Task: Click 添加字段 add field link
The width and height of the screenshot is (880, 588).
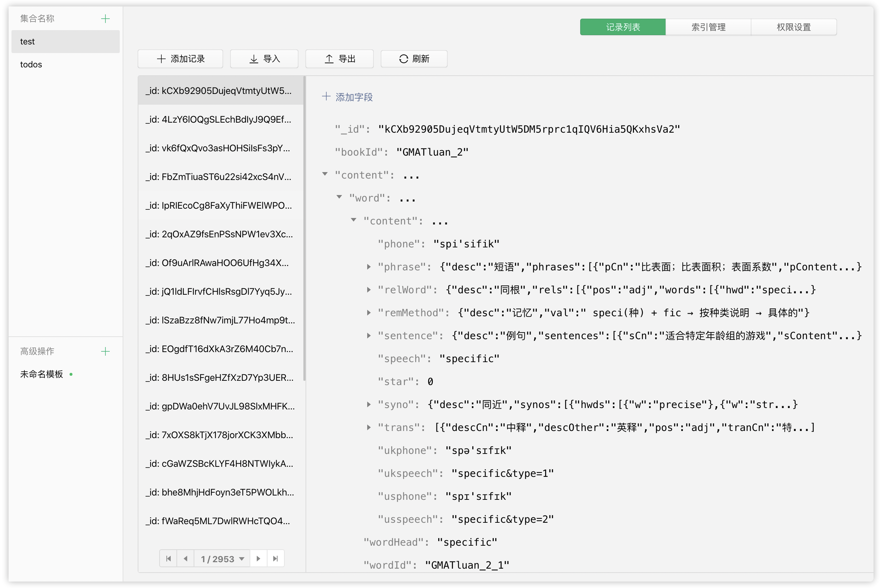Action: tap(347, 97)
